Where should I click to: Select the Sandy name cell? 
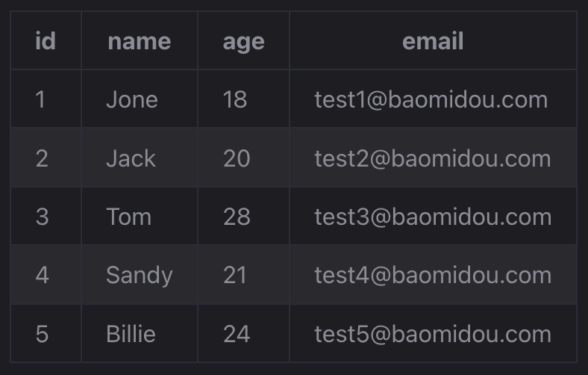(140, 275)
